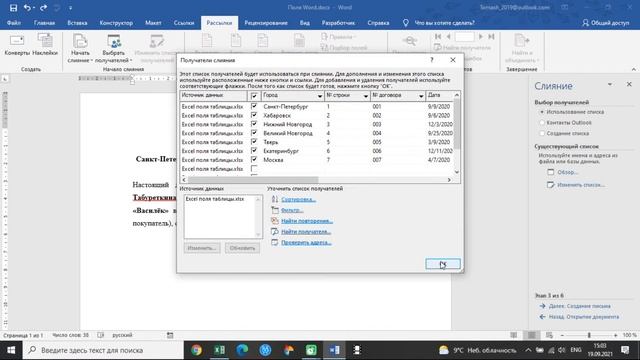Image resolution: width=640 pixels, height=360 pixels.
Task: Open Обзор link in Слияние pane
Action: coord(568,172)
